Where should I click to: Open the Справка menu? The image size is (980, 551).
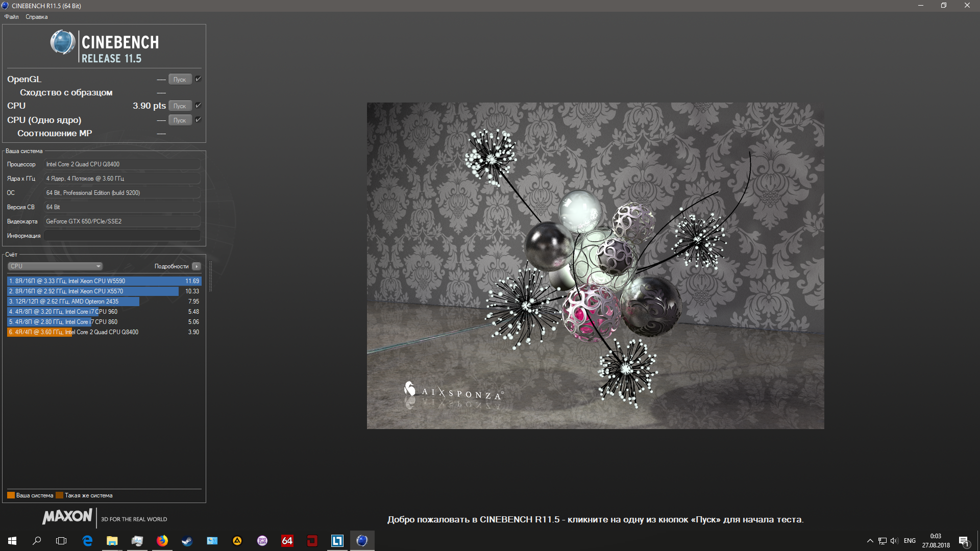pos(37,17)
